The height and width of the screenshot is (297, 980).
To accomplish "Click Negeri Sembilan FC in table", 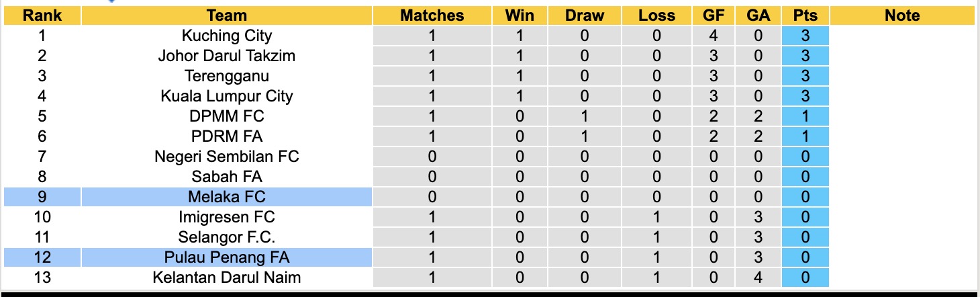I will tap(227, 157).
